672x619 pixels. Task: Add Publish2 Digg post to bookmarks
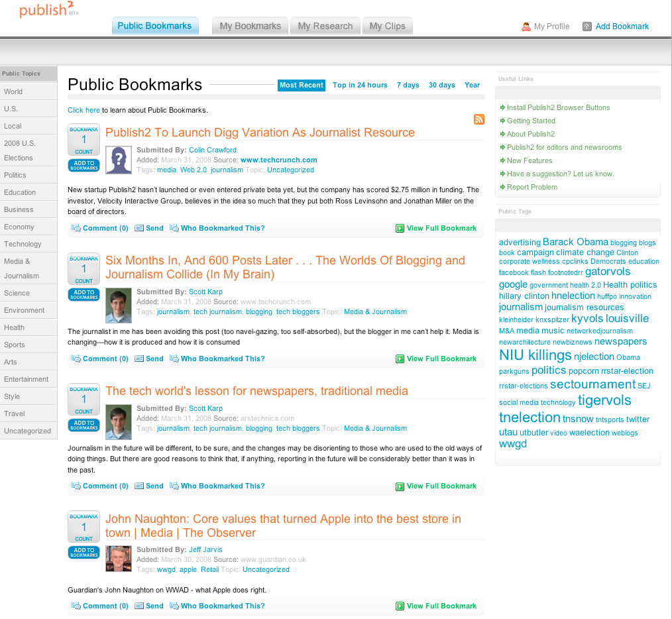pos(84,165)
